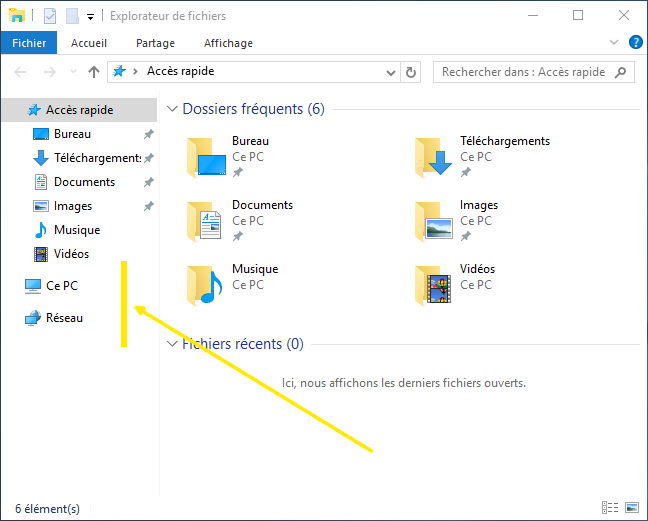Select the Bureau folder icon in main pane

(x=206, y=157)
